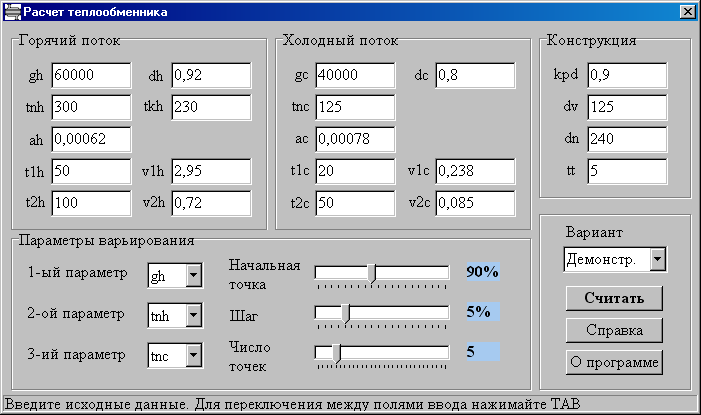Click the О программе button
The width and height of the screenshot is (701, 415).
614,362
